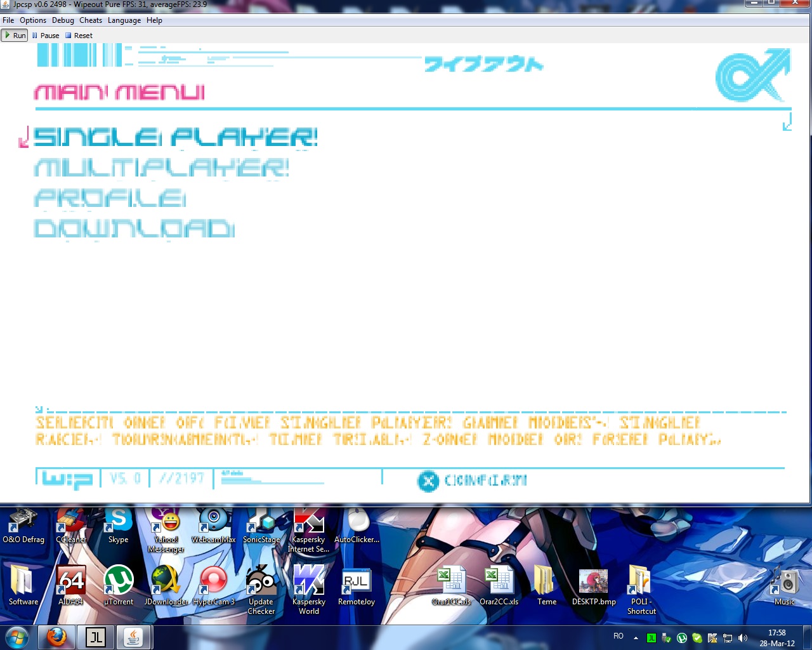Viewport: 812px width, 650px height.
Task: Select the Skype desktop shortcut
Action: (x=119, y=524)
